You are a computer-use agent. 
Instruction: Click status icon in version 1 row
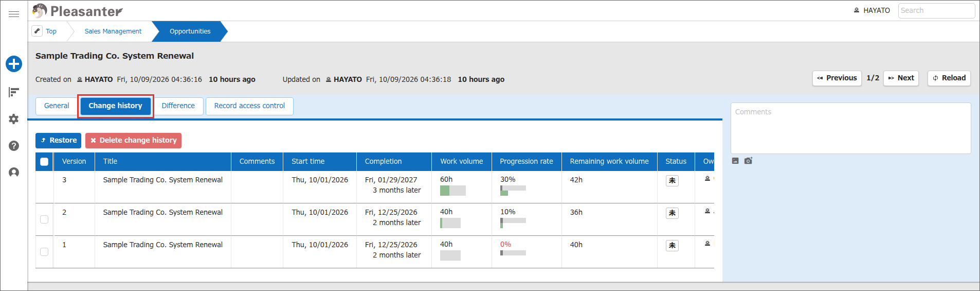click(672, 245)
